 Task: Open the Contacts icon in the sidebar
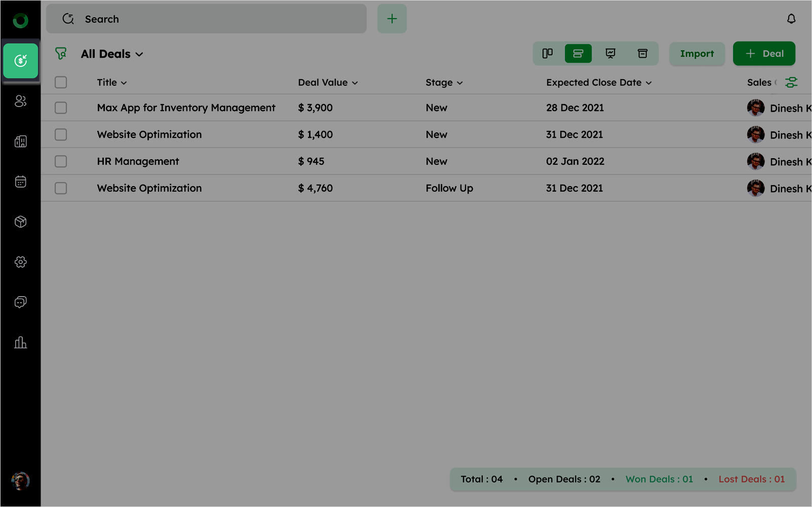[20, 101]
